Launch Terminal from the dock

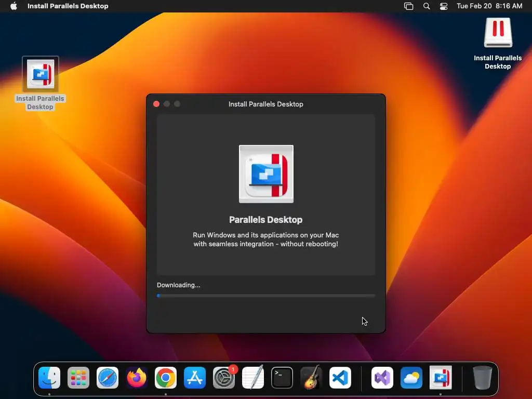(282, 378)
